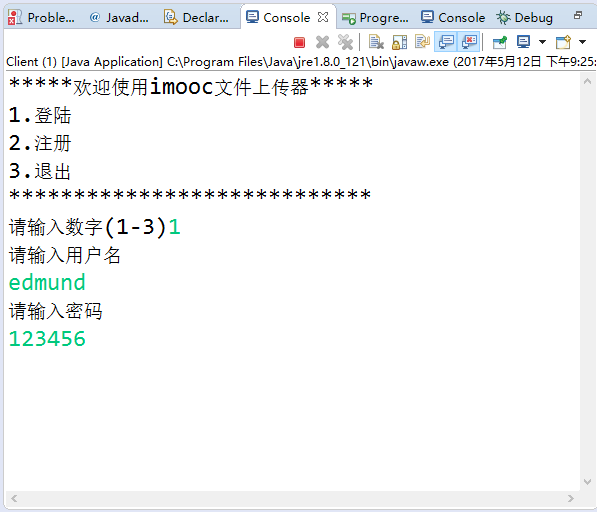Screen dimensions: 597x512
Task: Click the horizontal scrollbar left arrow
Action: coord(14,498)
